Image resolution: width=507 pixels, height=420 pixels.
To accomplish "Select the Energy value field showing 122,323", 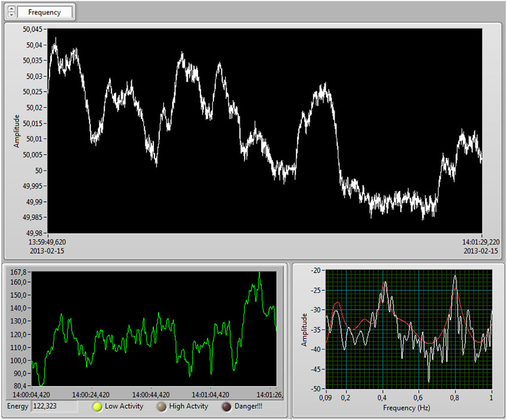I will pos(54,406).
